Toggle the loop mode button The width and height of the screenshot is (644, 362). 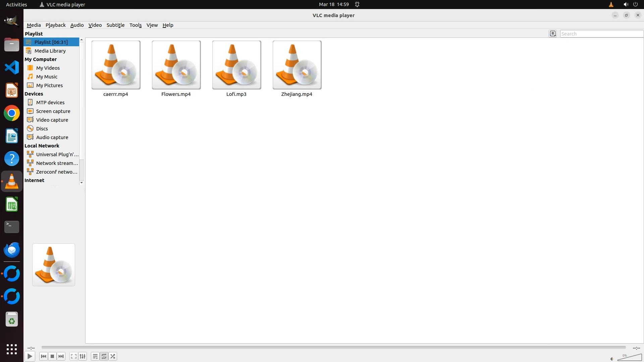104,356
